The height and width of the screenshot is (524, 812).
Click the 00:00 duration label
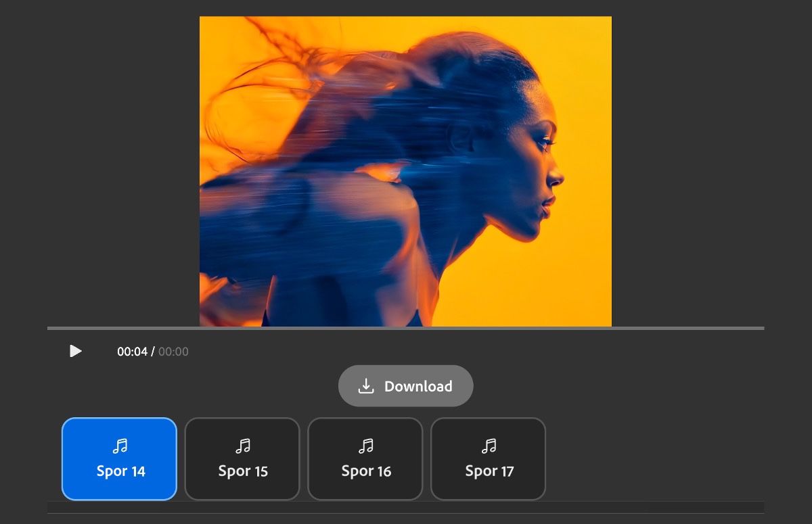point(174,351)
